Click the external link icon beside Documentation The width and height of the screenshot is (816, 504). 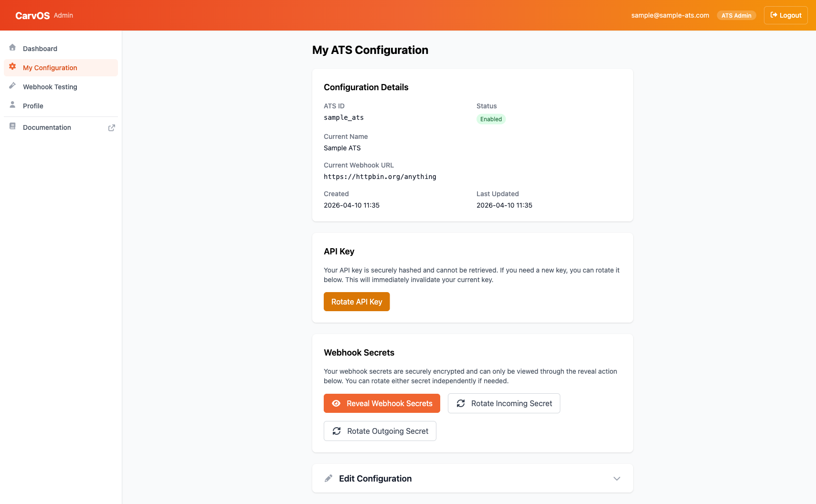point(111,127)
